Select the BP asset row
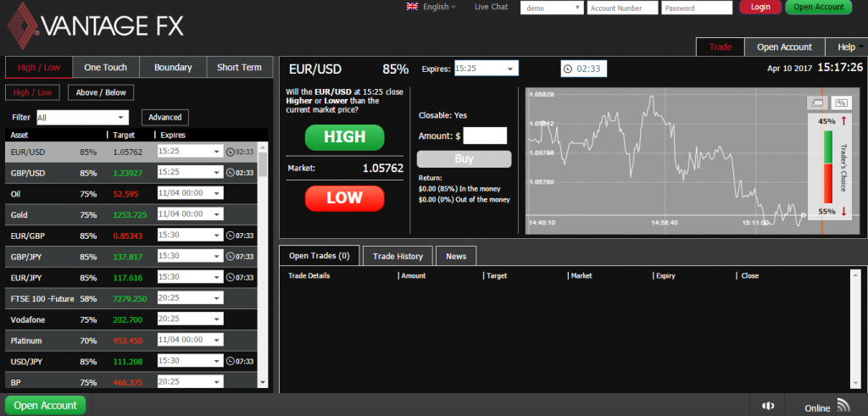Screen dimensions: 868x416 coord(131,381)
